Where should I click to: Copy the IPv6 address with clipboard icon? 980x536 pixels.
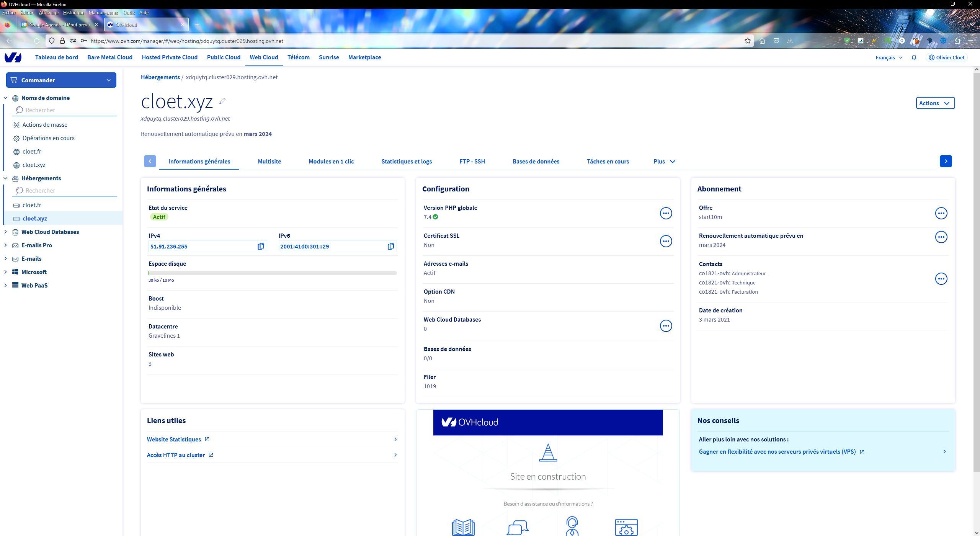coord(390,246)
